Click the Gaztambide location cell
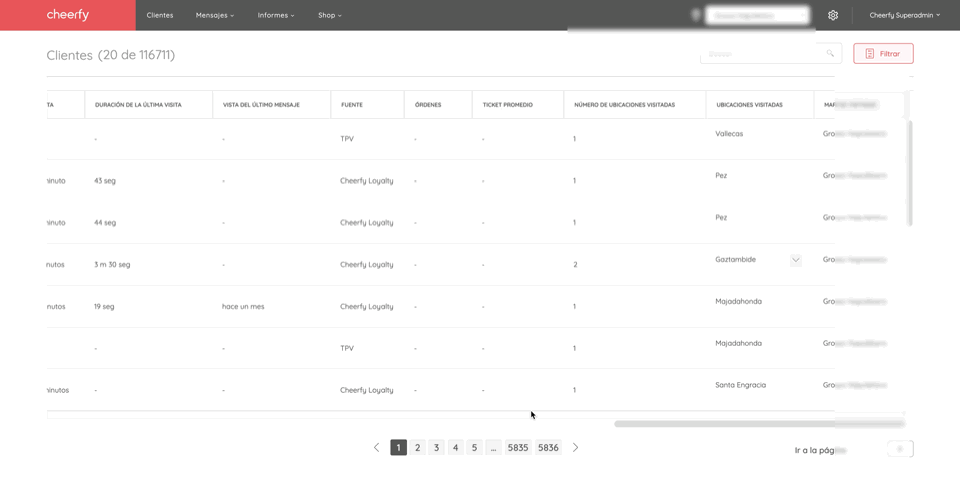Image resolution: width=960 pixels, height=498 pixels. (735, 260)
